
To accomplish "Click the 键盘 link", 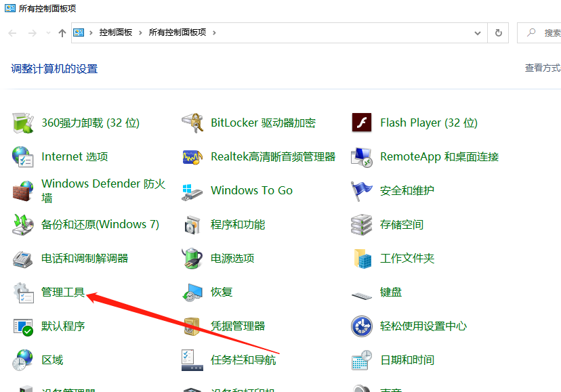I will click(391, 292).
